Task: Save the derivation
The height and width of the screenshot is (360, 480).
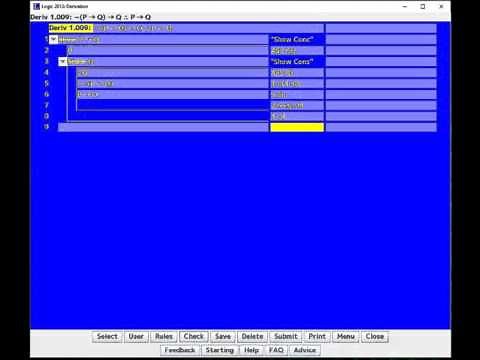Action: tap(223, 336)
